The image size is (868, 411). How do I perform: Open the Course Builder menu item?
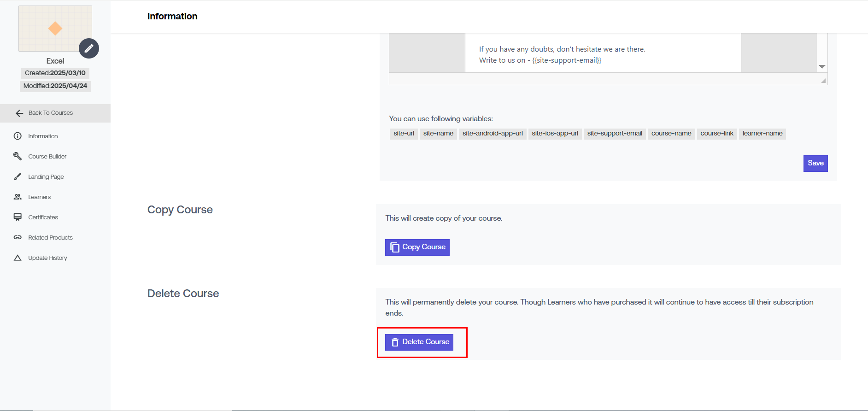47,157
